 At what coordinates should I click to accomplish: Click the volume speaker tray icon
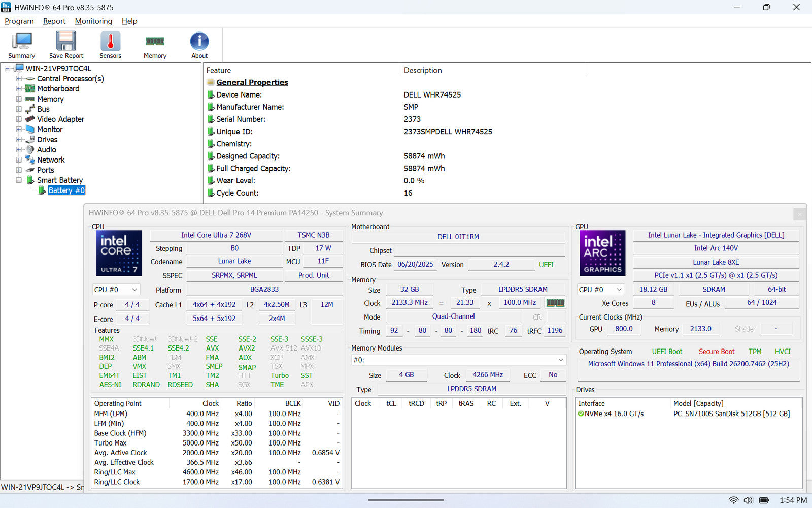(x=748, y=500)
